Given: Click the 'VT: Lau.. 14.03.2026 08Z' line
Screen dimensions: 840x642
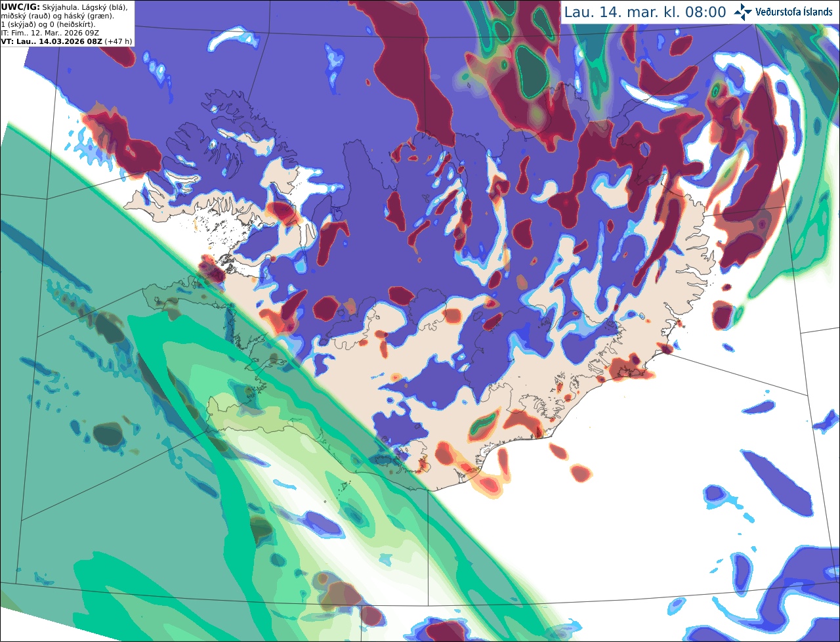Looking at the screenshot, I should coord(51,41).
